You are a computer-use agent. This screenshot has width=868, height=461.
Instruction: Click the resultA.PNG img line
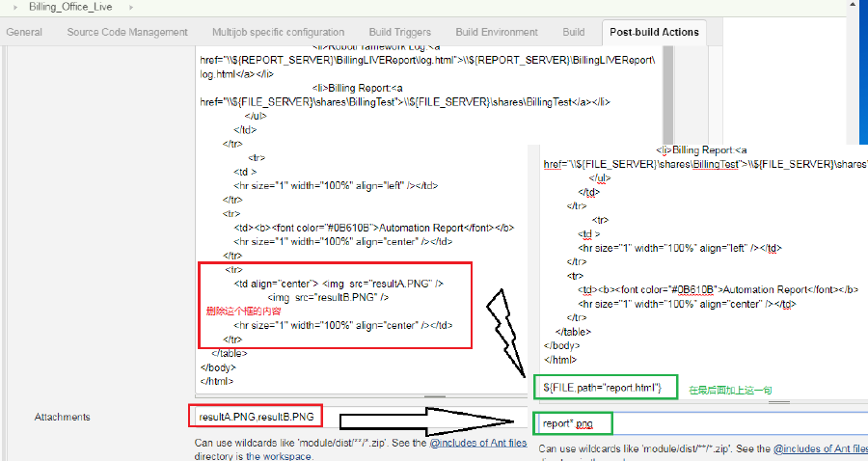click(339, 284)
